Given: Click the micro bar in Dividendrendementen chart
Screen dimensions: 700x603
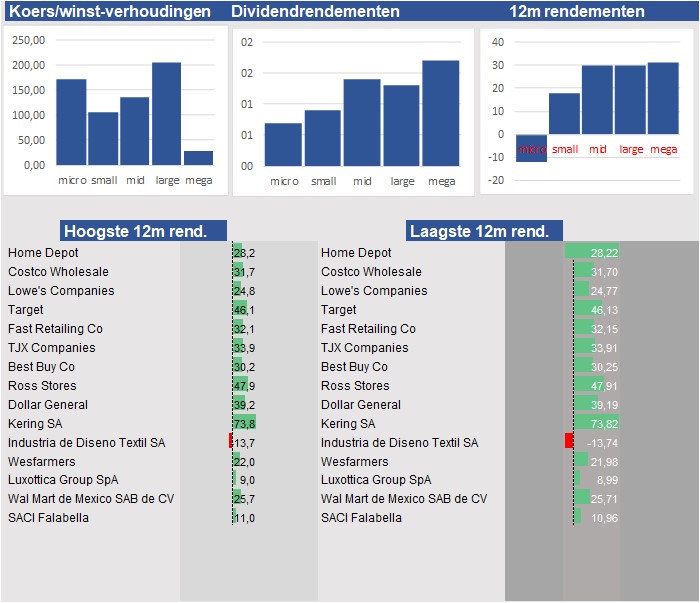Looking at the screenshot, I should tap(283, 145).
